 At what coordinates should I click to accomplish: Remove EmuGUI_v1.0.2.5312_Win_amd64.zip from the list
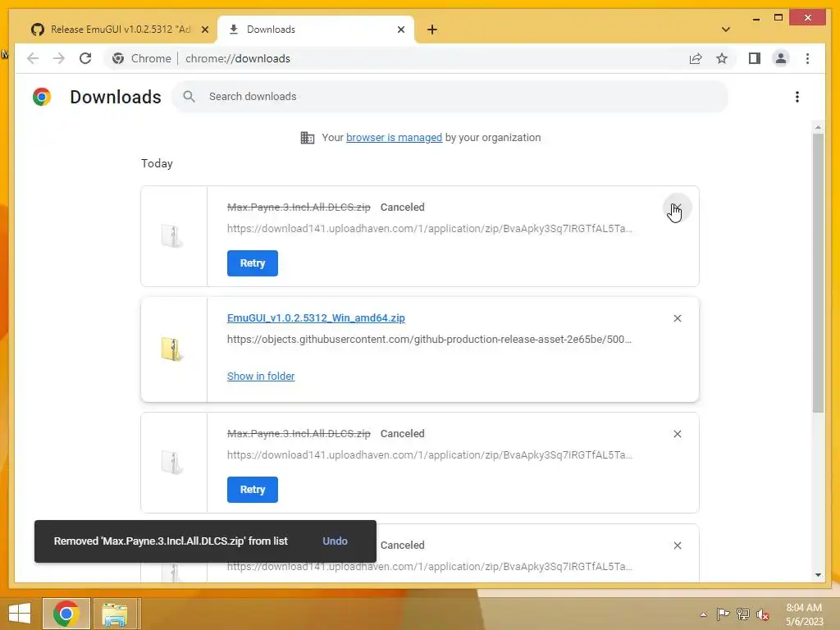(677, 318)
